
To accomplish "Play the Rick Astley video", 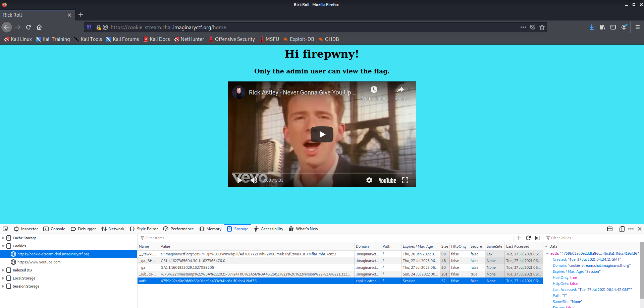I will [322, 134].
